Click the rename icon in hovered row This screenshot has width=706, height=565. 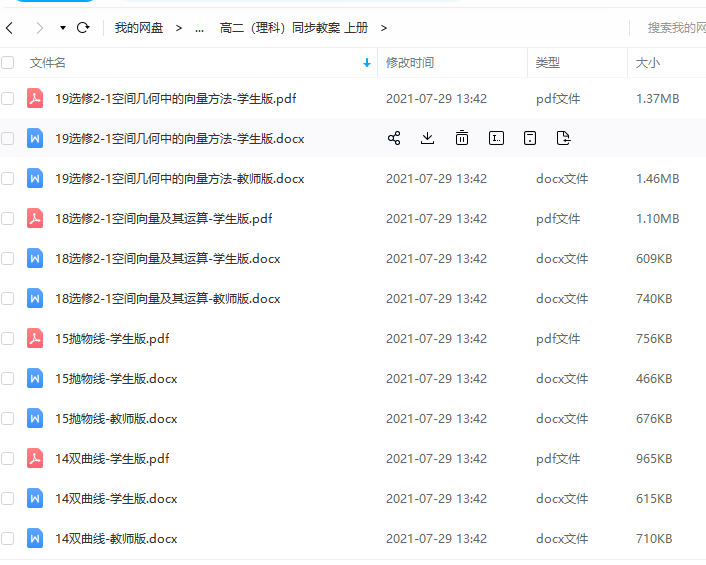coord(496,138)
